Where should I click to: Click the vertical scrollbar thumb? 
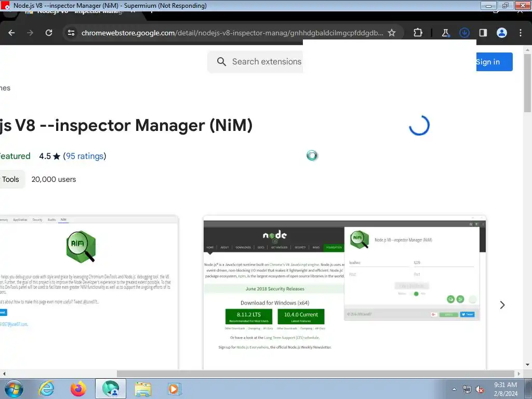(x=527, y=83)
